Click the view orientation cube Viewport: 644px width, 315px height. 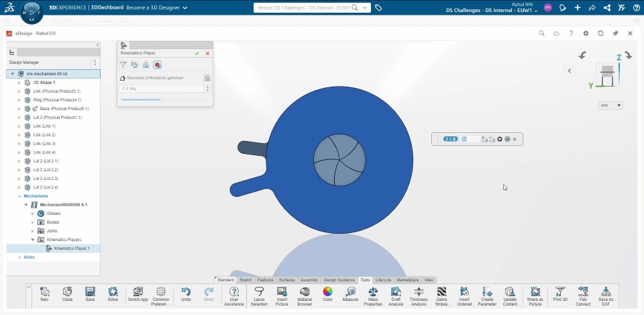[x=608, y=75]
